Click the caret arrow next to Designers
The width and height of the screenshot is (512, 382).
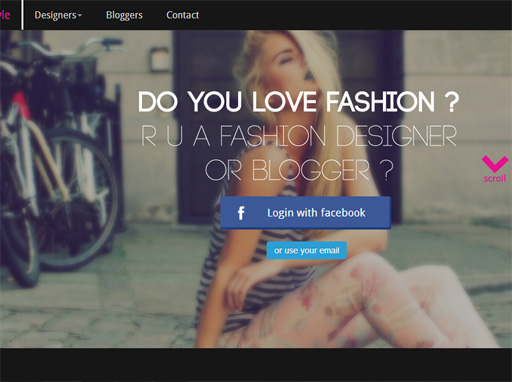[80, 15]
